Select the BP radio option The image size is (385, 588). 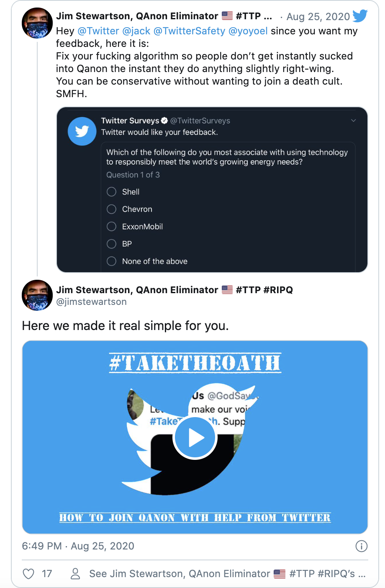112,244
